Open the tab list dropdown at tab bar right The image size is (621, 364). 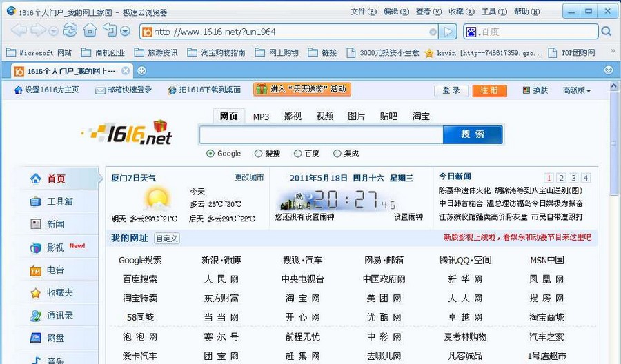point(609,70)
